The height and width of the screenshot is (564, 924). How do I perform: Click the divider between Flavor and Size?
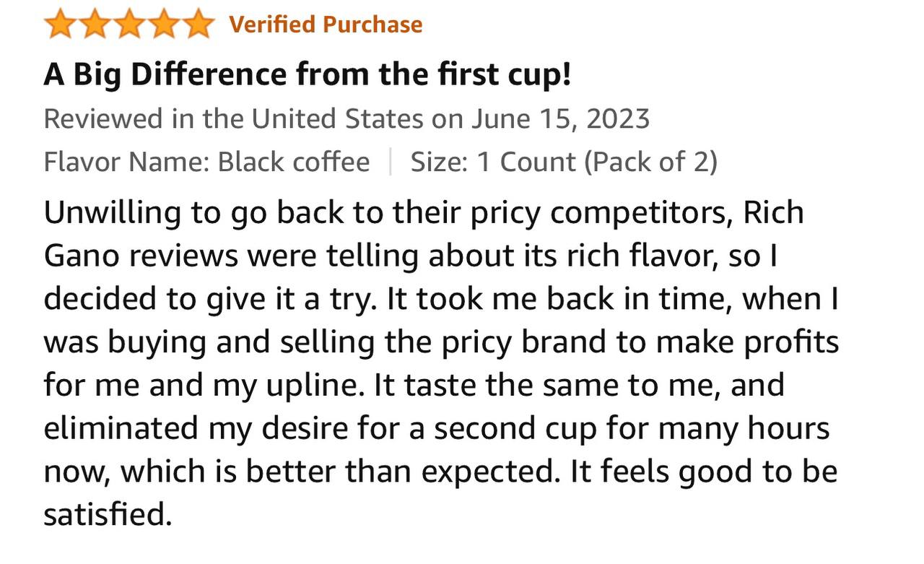coord(391,162)
